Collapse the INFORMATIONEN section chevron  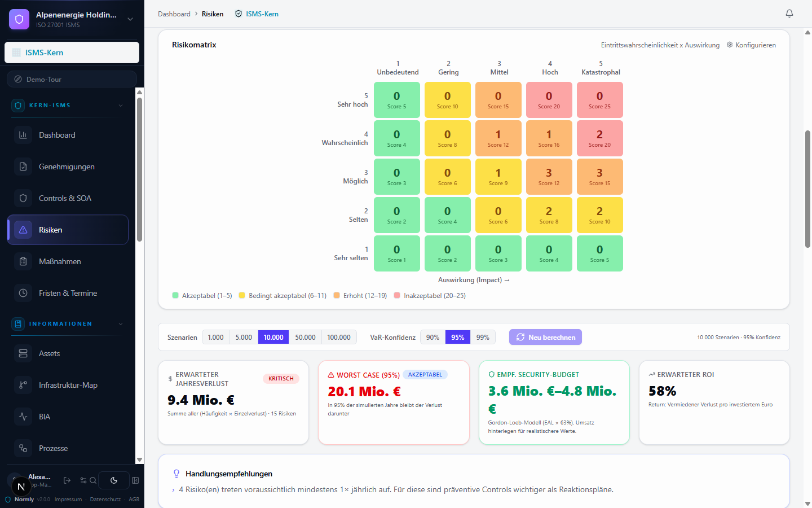pos(121,324)
